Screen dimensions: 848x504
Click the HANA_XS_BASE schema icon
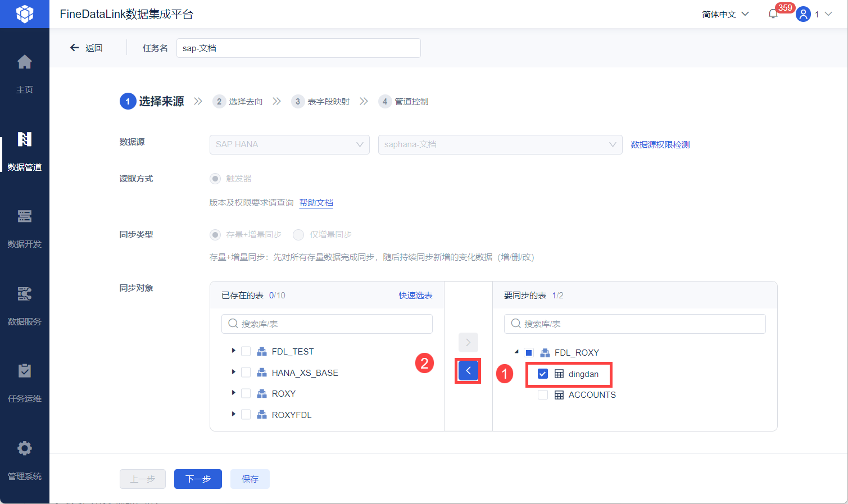(x=262, y=373)
